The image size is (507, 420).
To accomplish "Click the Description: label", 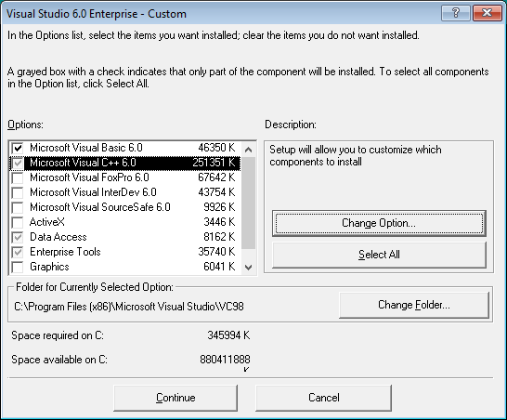I will coord(291,125).
